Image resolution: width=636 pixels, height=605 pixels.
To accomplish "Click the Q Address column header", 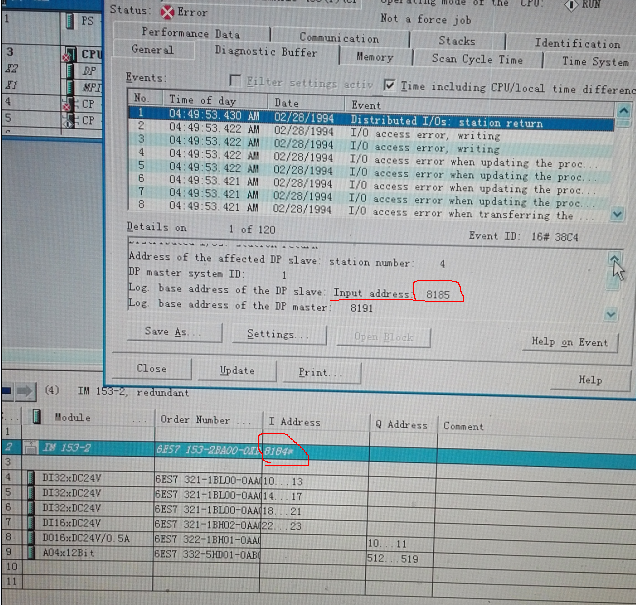I will coord(403,425).
